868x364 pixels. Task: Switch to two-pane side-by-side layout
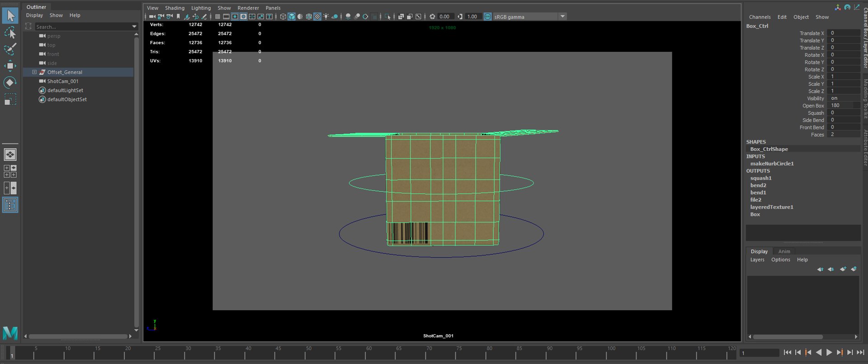click(10, 188)
